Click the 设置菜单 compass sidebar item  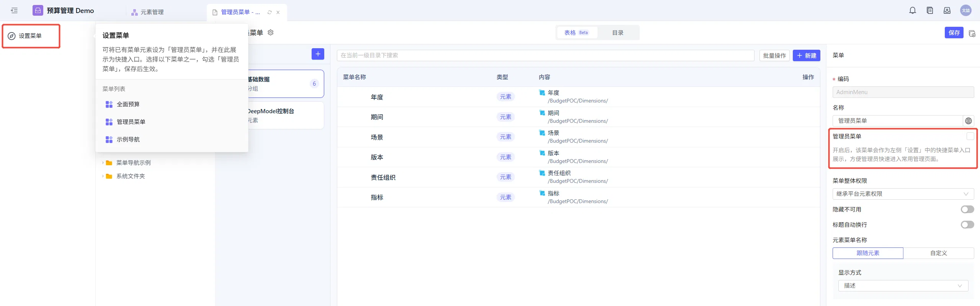point(30,36)
